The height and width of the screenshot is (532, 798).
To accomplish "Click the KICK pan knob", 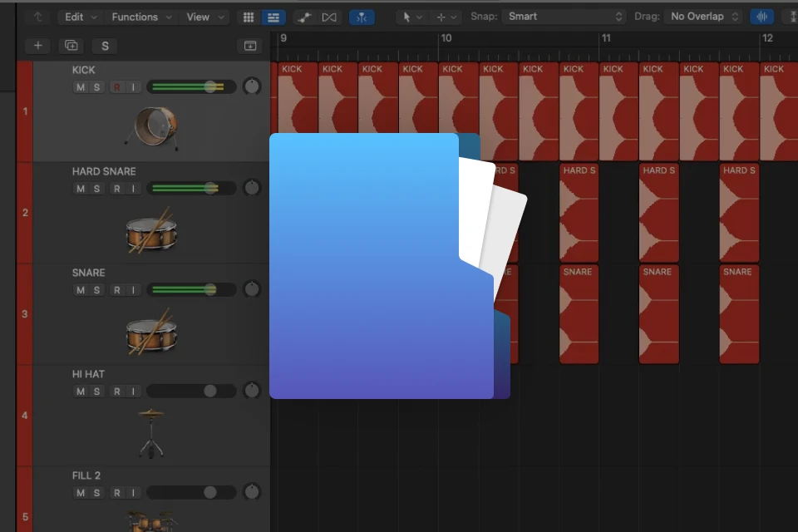I will [252, 86].
